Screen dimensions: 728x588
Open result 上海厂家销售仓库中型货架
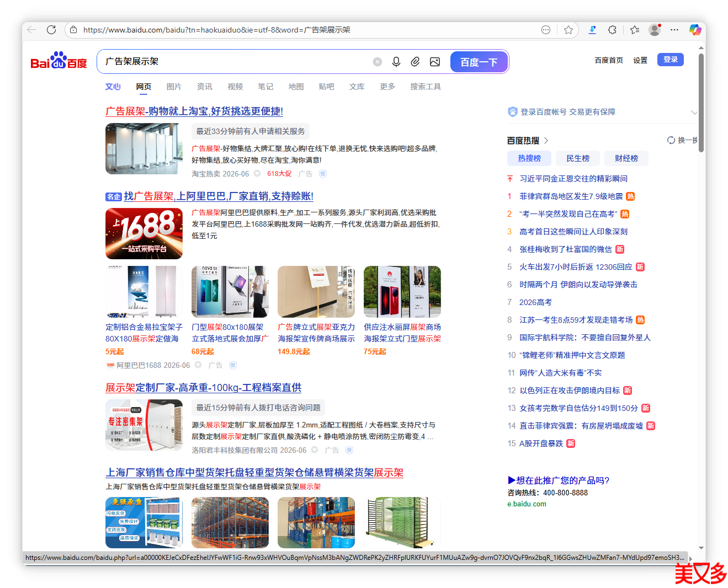(x=254, y=473)
